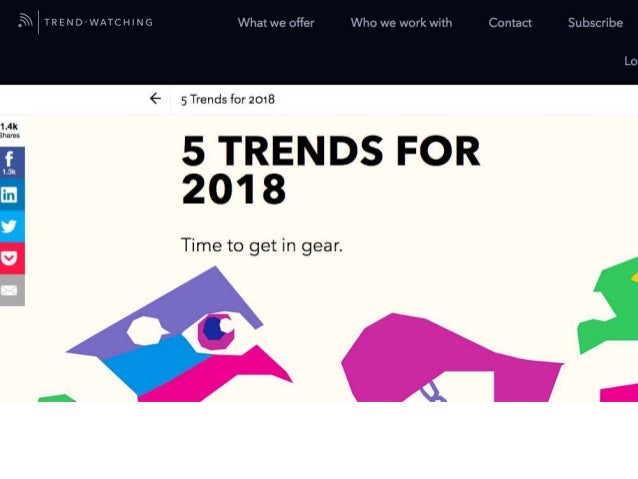Open the What we offer menu
This screenshot has width=638, height=479.
click(276, 22)
